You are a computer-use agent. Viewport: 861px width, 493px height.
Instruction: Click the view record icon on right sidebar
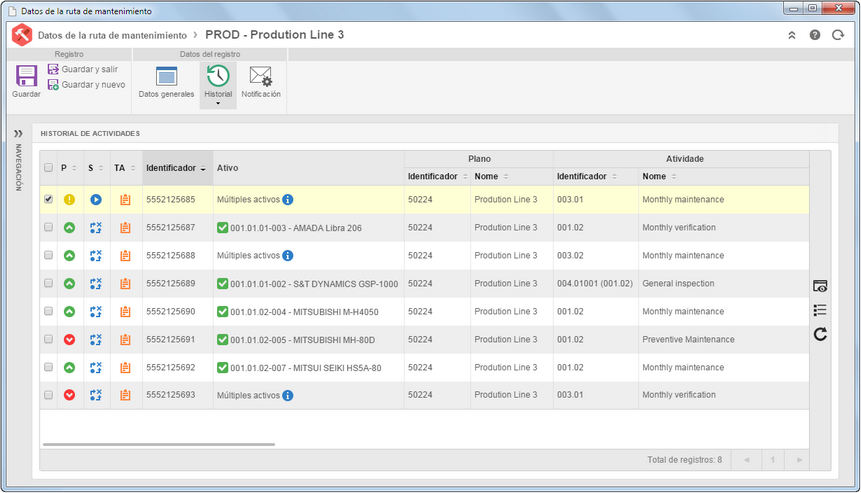(x=820, y=286)
